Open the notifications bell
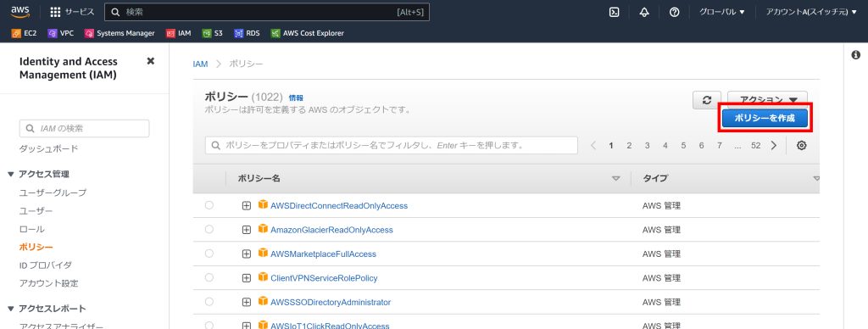868x329 pixels. 644,12
